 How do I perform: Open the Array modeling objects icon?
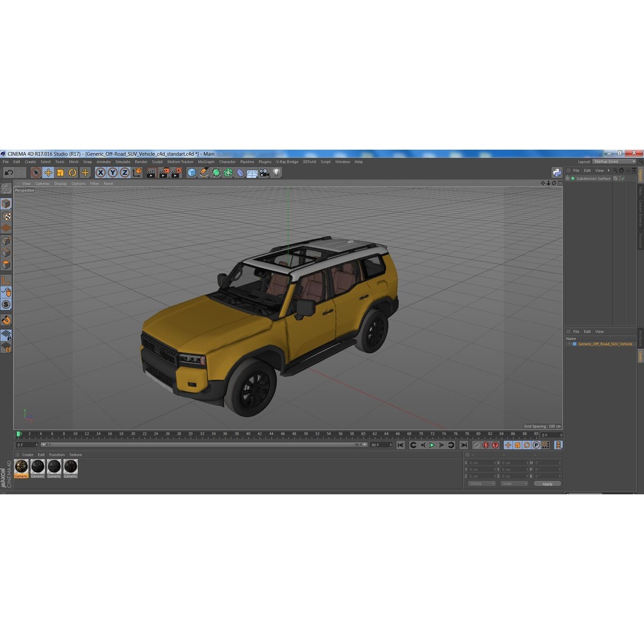[x=228, y=173]
